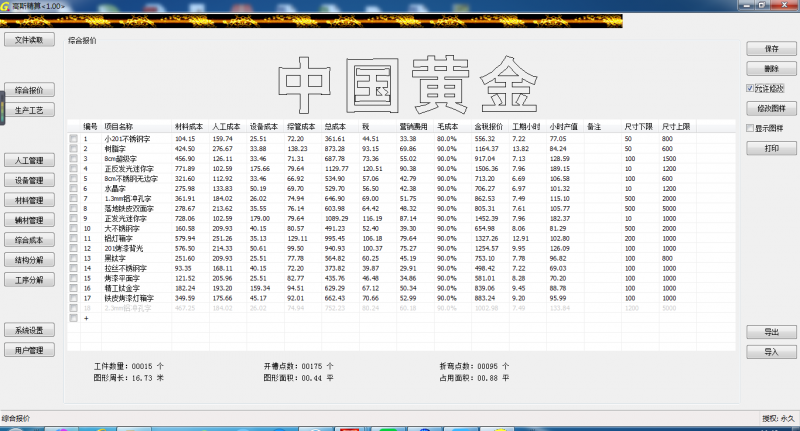
Task: Click the + add-row cell
Action: pos(86,318)
